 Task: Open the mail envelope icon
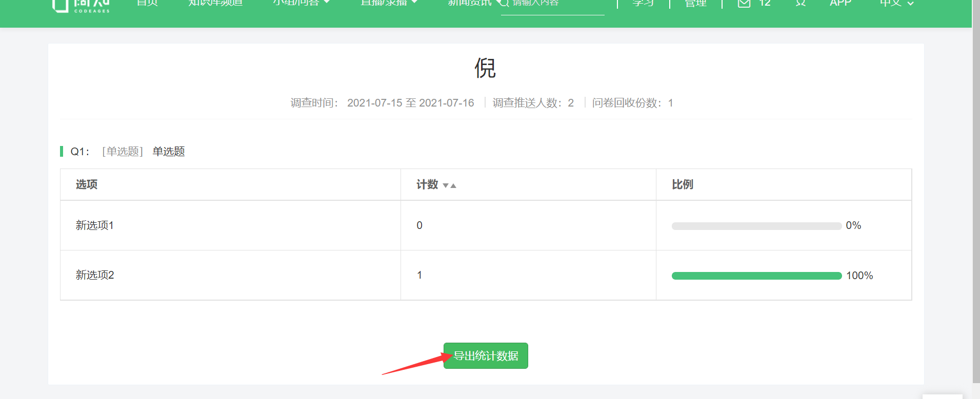744,3
